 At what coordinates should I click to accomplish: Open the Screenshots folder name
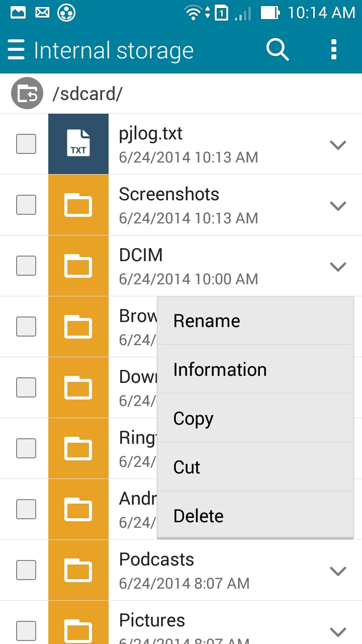pos(169,194)
